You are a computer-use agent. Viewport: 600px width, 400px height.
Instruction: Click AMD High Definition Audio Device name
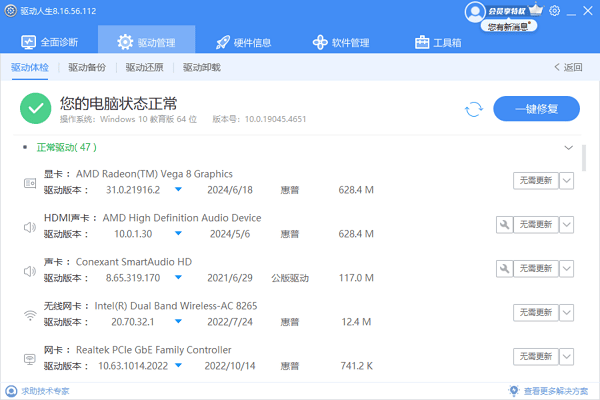click(182, 218)
